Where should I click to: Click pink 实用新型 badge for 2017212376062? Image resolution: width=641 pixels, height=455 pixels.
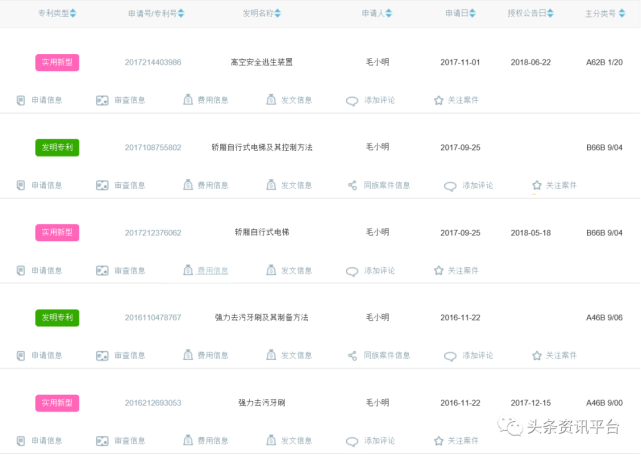tap(57, 232)
